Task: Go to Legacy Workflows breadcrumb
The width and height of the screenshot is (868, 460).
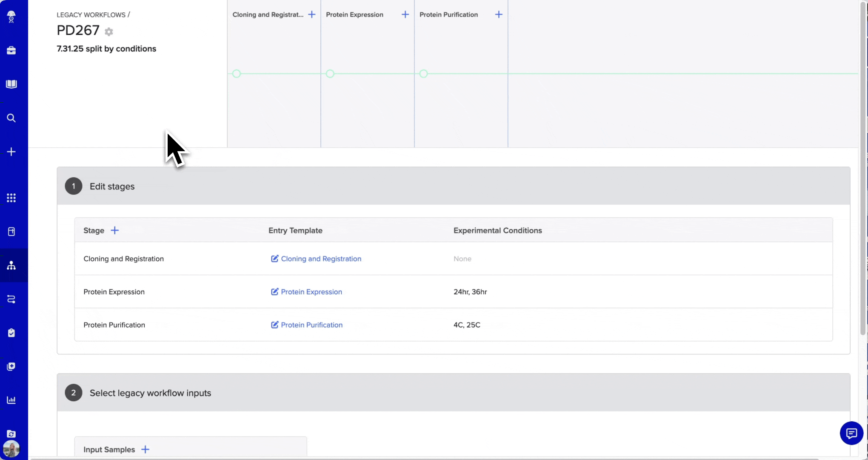Action: (91, 15)
